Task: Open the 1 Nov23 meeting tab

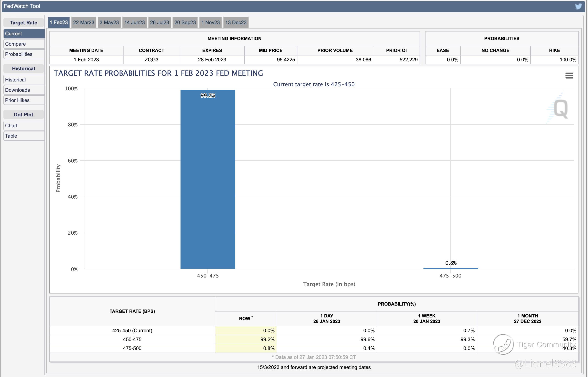Action: coord(210,23)
